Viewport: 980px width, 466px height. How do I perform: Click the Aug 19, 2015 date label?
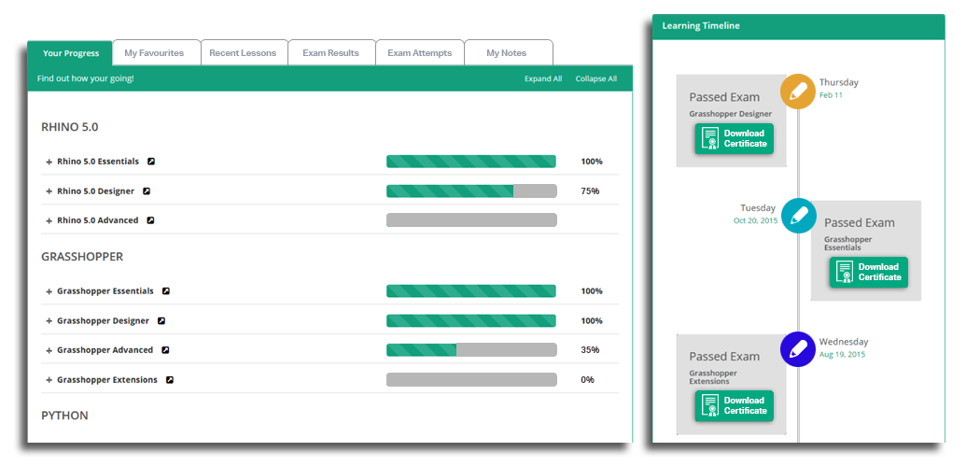tap(842, 354)
